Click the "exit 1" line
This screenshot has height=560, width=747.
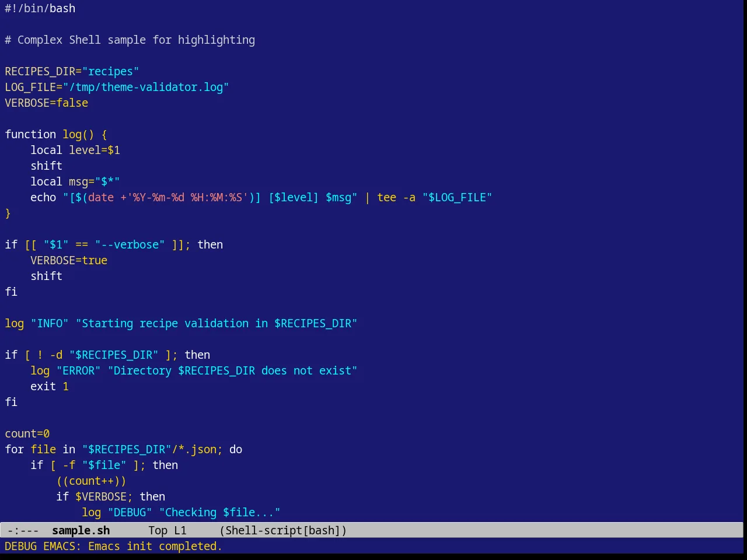click(50, 386)
